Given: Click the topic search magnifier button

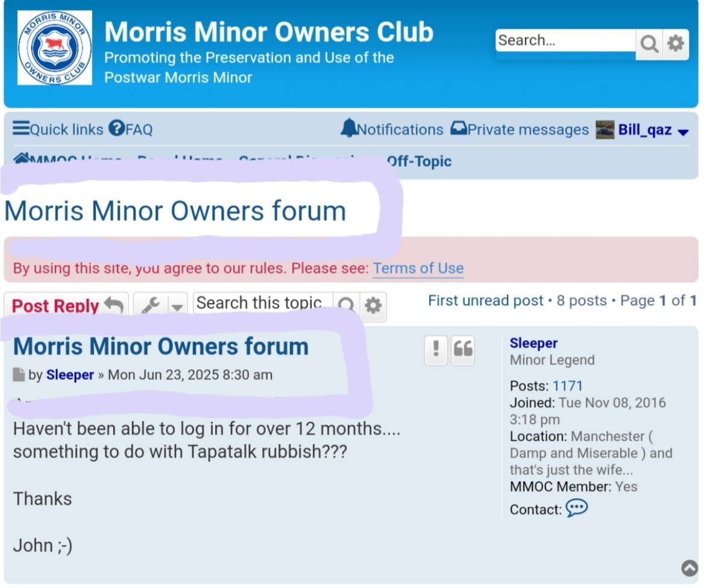Looking at the screenshot, I should [x=347, y=305].
